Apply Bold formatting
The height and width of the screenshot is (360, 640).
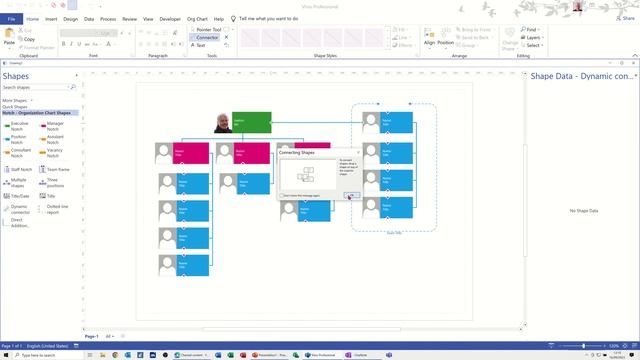pos(63,44)
